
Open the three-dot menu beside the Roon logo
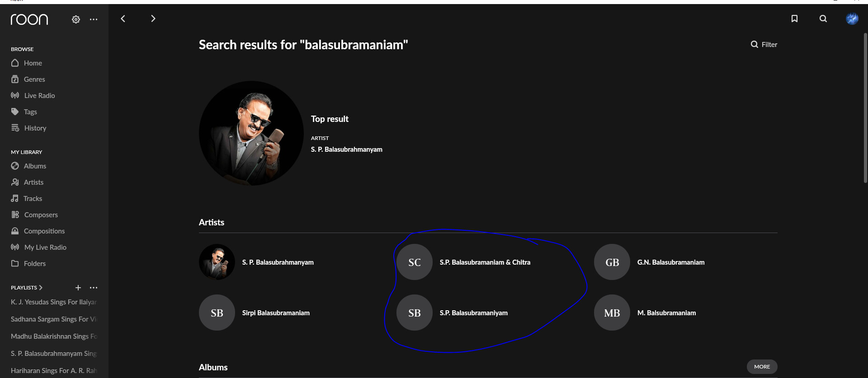[x=94, y=19]
